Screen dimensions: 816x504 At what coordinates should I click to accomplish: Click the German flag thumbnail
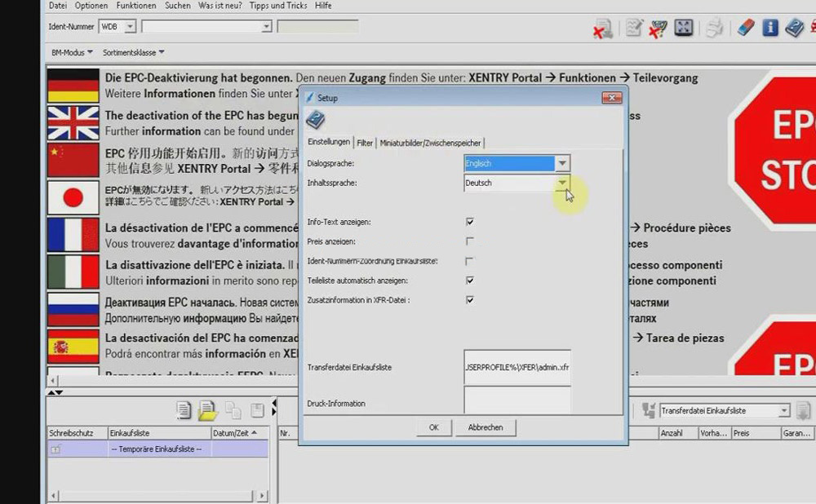tap(73, 86)
